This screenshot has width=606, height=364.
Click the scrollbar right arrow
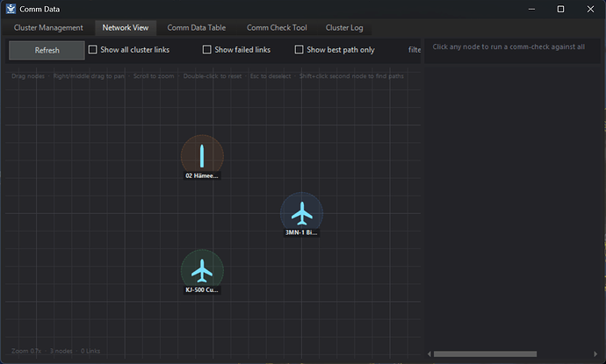(x=595, y=354)
